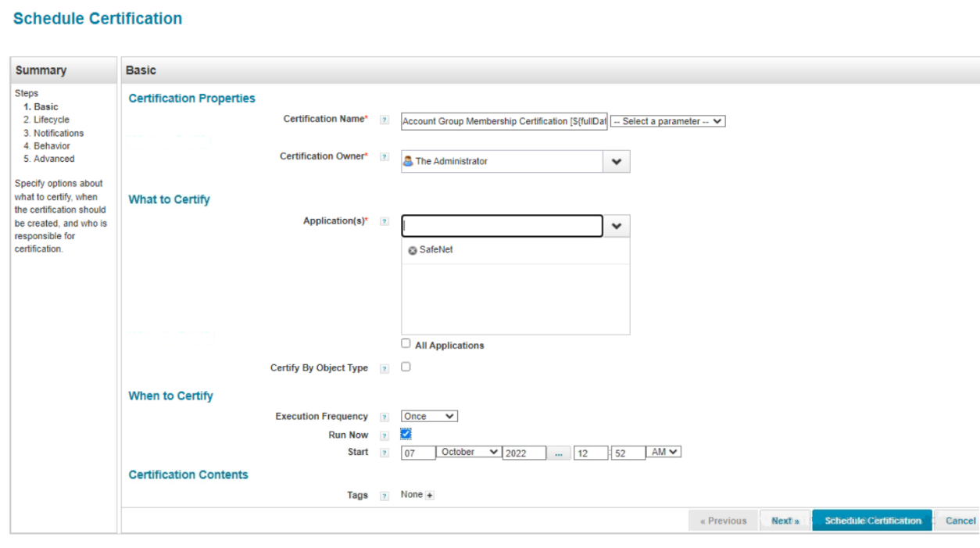Uncheck the Run Now checkbox
The height and width of the screenshot is (548, 980).
coord(406,434)
